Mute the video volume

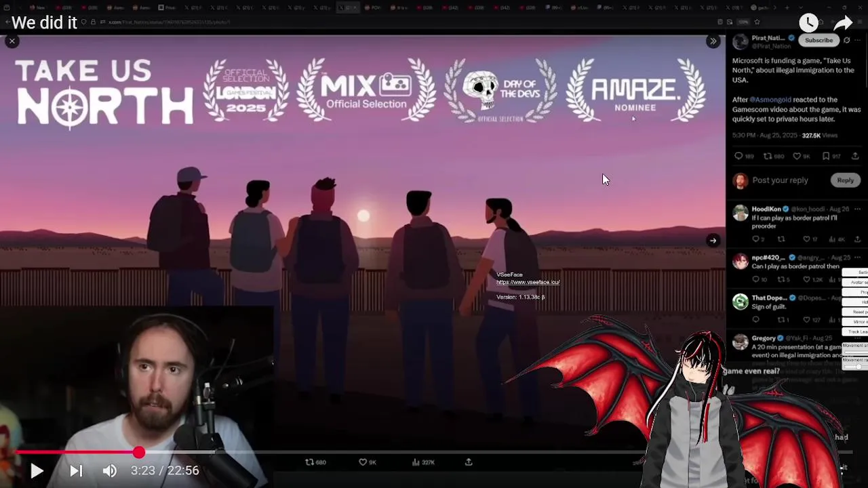pos(110,470)
